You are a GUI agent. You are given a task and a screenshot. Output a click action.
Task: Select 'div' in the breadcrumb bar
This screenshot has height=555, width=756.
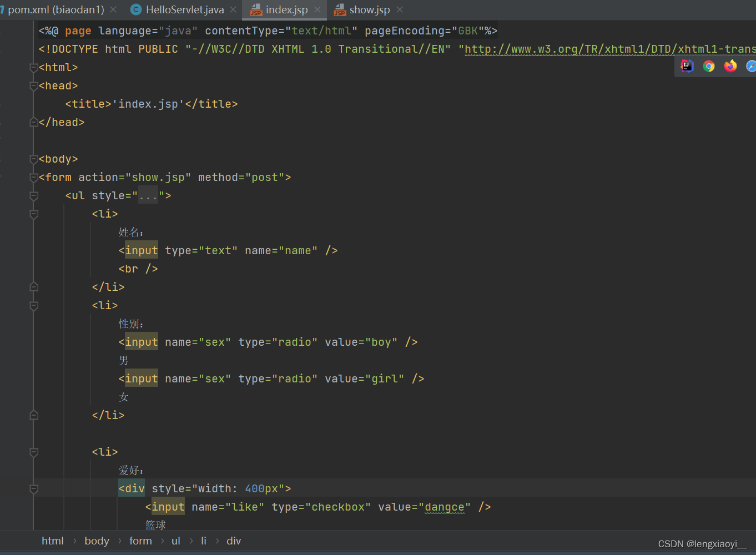click(234, 541)
